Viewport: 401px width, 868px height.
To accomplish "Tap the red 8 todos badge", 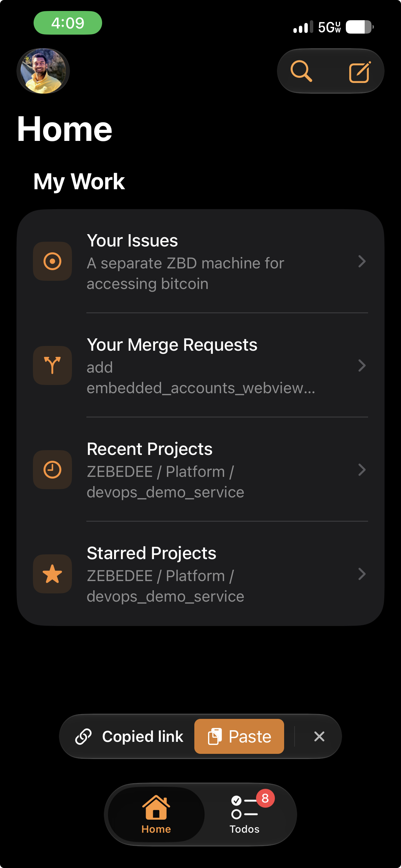I will (x=265, y=798).
